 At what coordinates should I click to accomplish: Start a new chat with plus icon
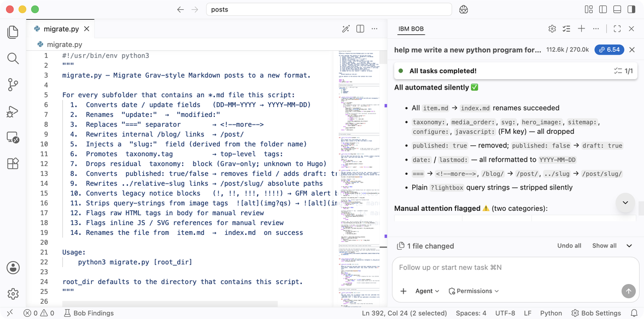pos(581,29)
